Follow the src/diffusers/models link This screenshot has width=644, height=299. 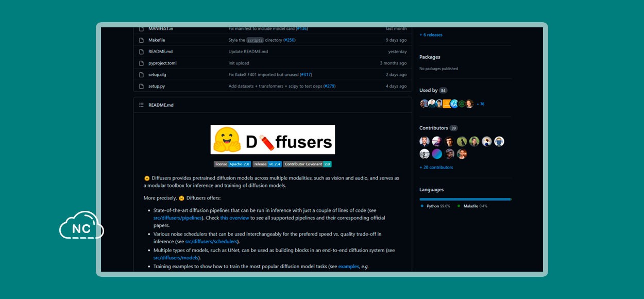click(x=176, y=258)
